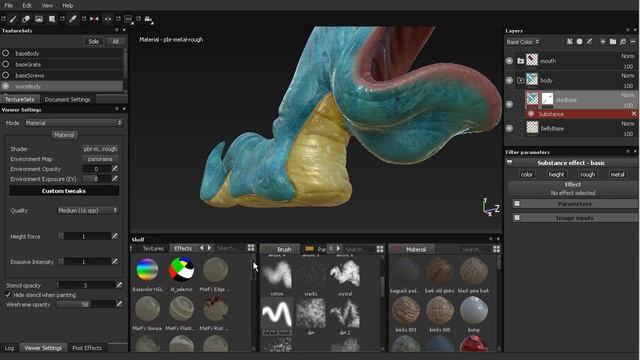This screenshot has width=640, height=360.
Task: Toggle grid view in Brush shelf
Action: pyautogui.click(x=380, y=249)
